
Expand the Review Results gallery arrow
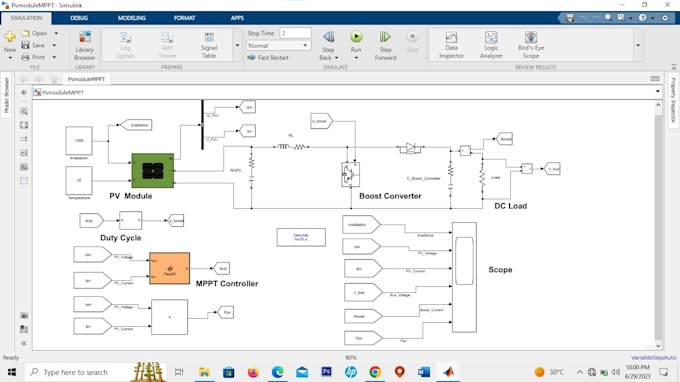point(638,46)
